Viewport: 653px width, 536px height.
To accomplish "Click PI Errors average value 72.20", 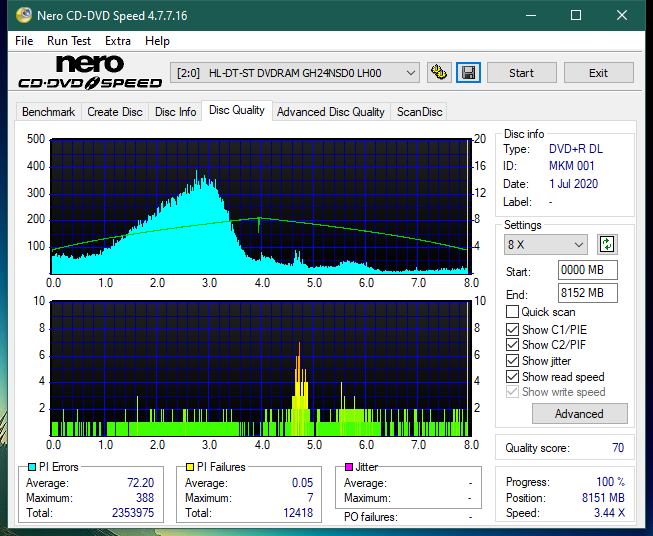I will [x=140, y=483].
